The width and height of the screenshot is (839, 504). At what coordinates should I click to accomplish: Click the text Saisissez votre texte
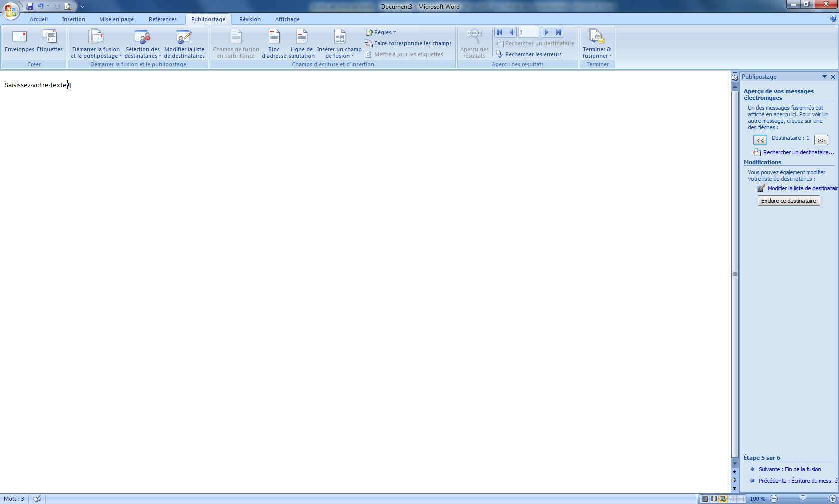click(x=36, y=85)
